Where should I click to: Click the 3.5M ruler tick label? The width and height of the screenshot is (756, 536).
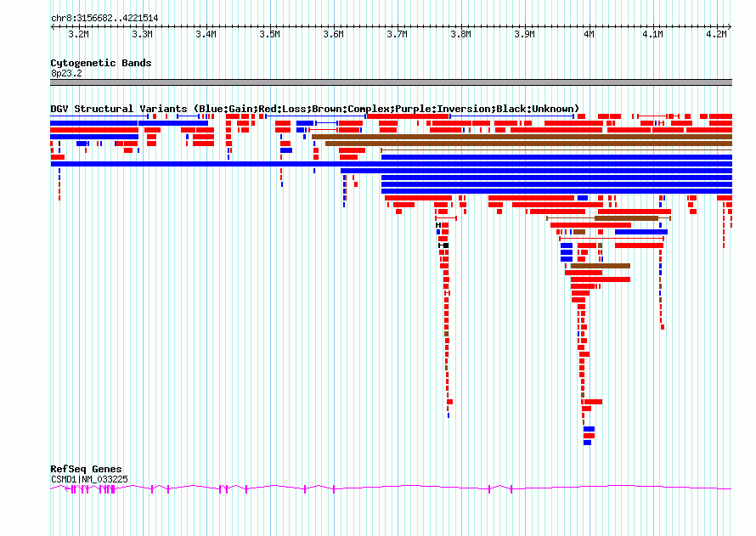coord(269,34)
